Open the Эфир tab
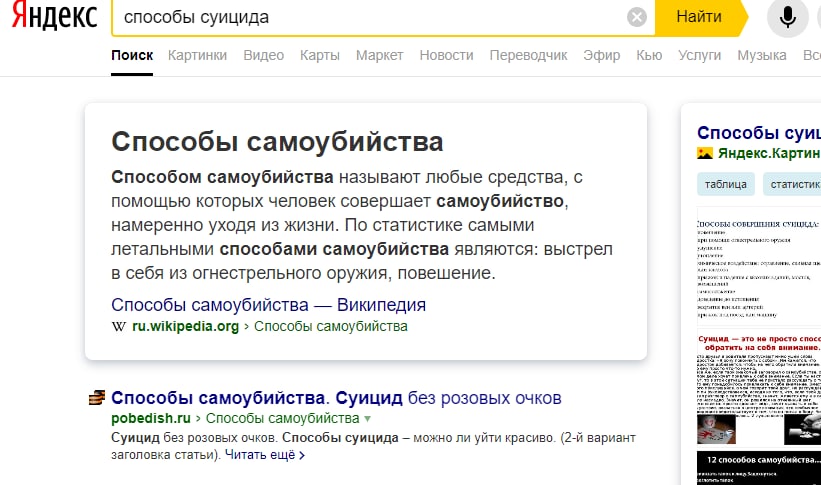Image resolution: width=821 pixels, height=485 pixels. tap(602, 55)
